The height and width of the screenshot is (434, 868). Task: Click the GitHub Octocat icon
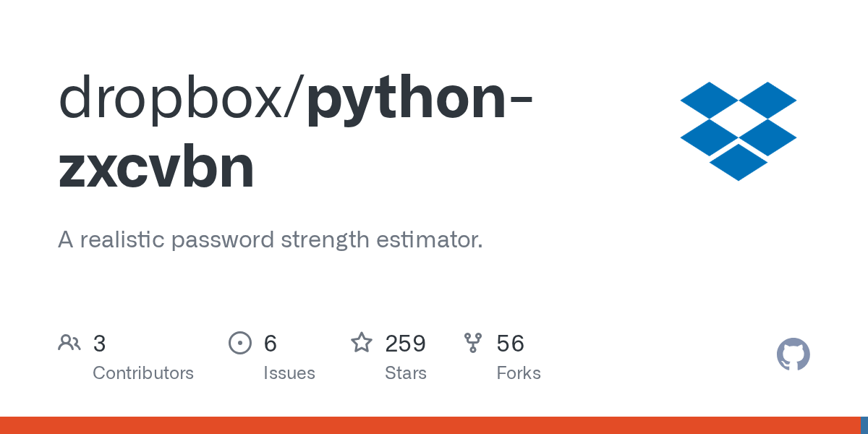pos(793,354)
